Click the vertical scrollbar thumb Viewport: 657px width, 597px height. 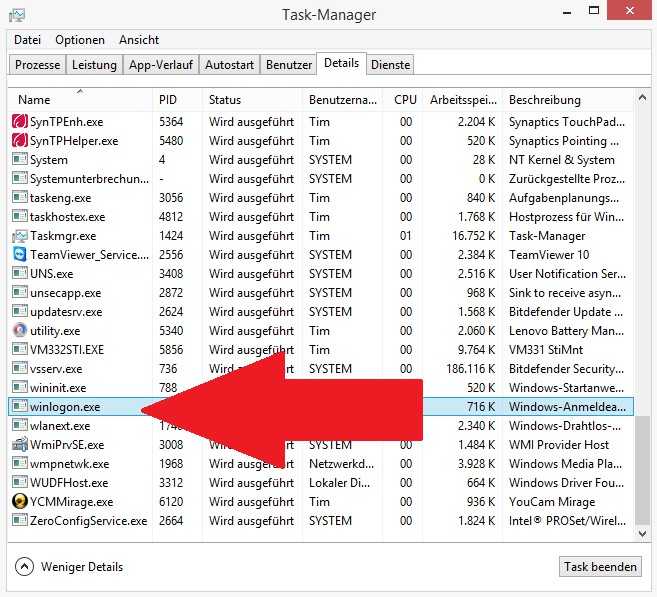642,470
